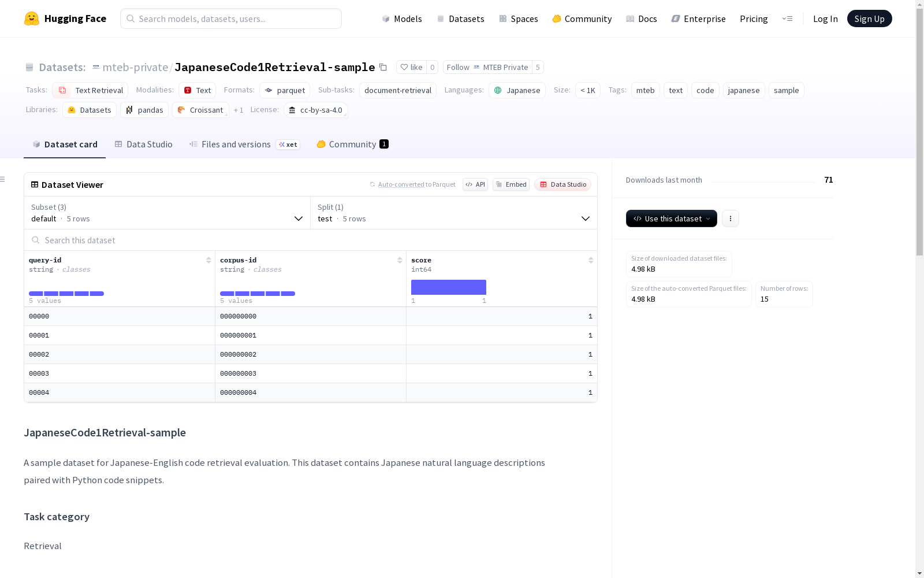The height and width of the screenshot is (578, 924).
Task: Expand the Subset default dropdown
Action: coord(167,213)
